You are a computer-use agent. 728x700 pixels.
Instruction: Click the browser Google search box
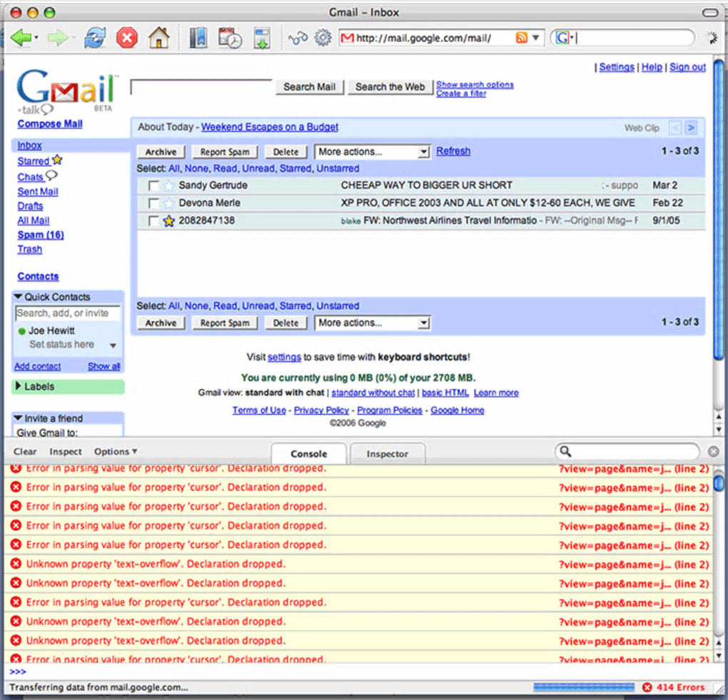point(622,38)
